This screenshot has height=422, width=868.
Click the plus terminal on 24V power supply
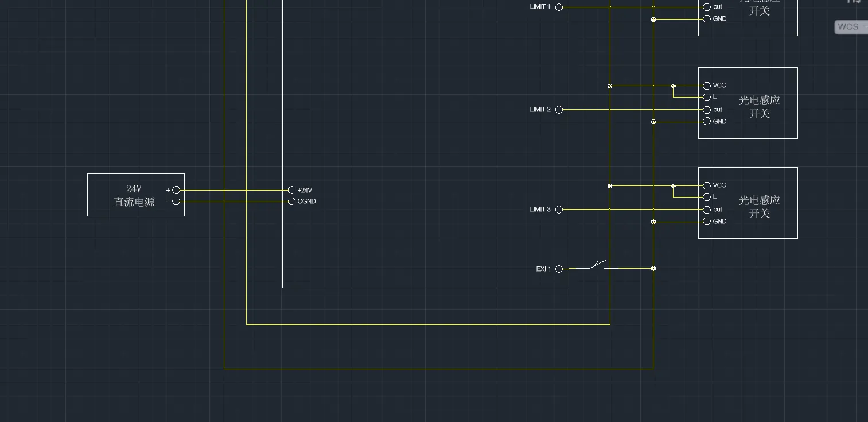(x=176, y=190)
